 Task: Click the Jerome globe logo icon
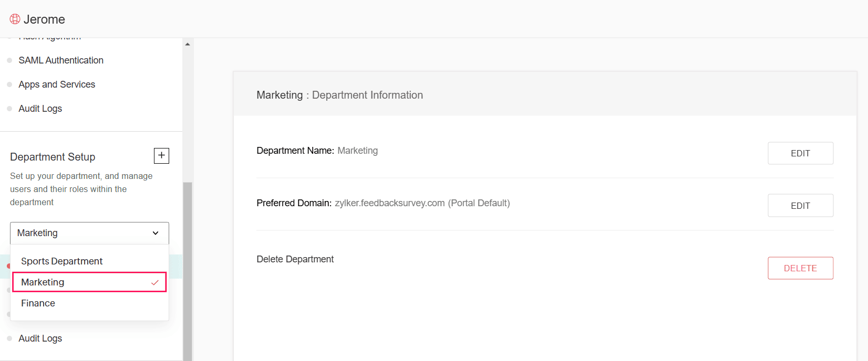coord(15,19)
